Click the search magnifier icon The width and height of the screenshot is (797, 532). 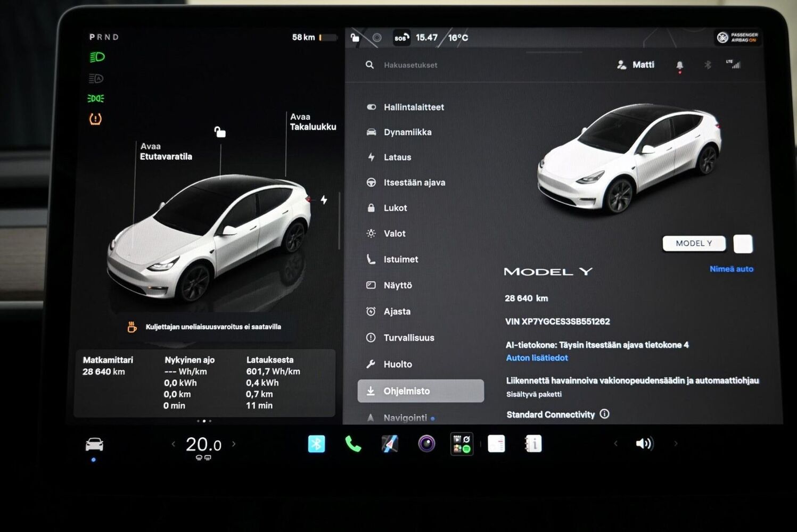click(369, 65)
